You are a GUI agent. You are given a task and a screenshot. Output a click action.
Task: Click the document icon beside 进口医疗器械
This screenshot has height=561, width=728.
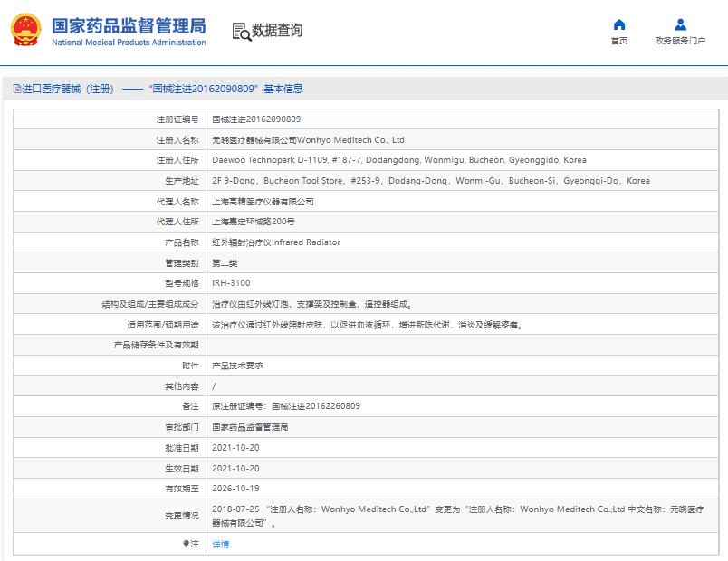tap(17, 89)
